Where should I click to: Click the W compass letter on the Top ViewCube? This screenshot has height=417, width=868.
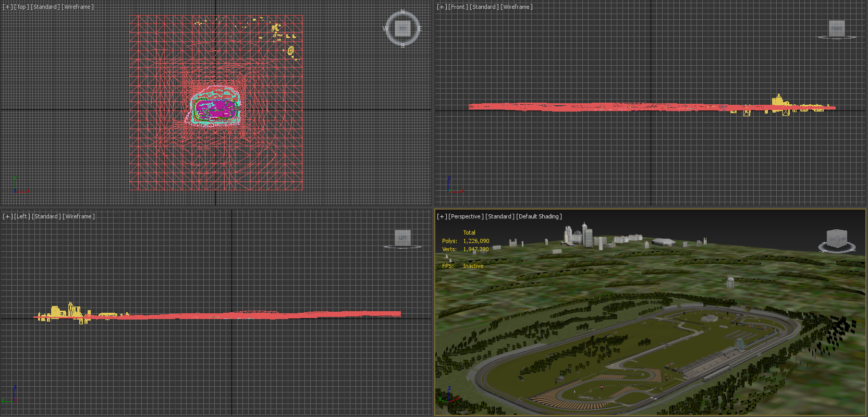coord(386,29)
